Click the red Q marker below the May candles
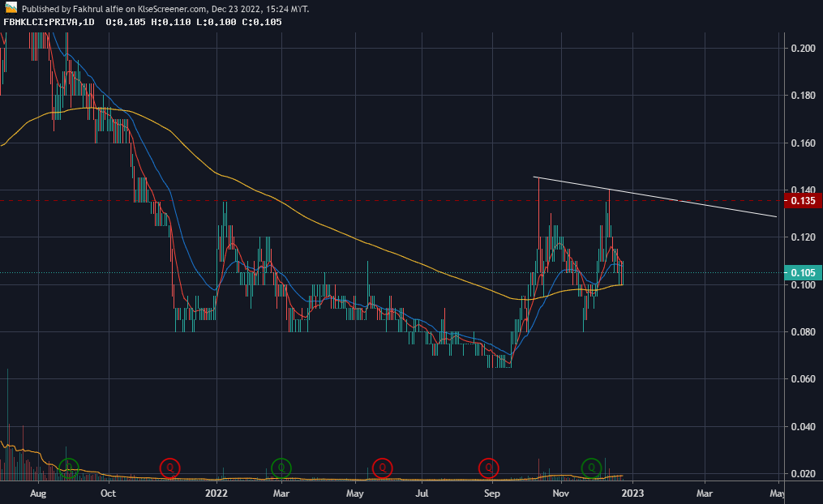 coord(382,468)
